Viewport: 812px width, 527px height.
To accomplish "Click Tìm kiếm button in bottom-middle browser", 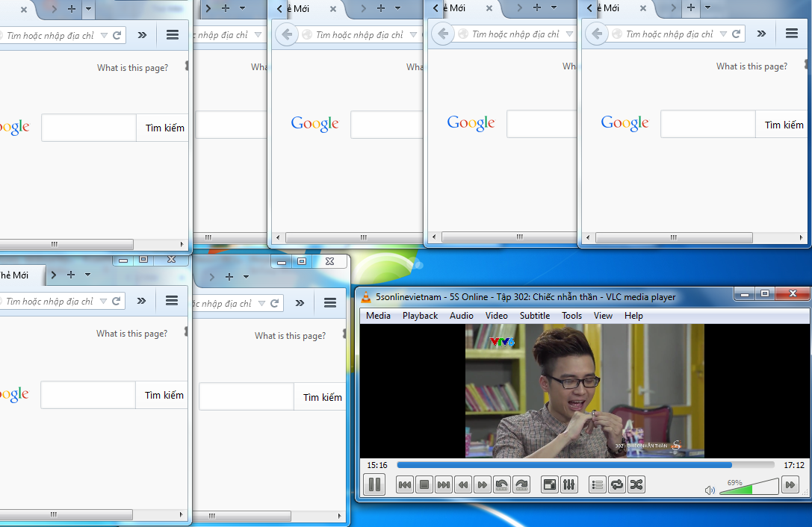I will point(323,397).
